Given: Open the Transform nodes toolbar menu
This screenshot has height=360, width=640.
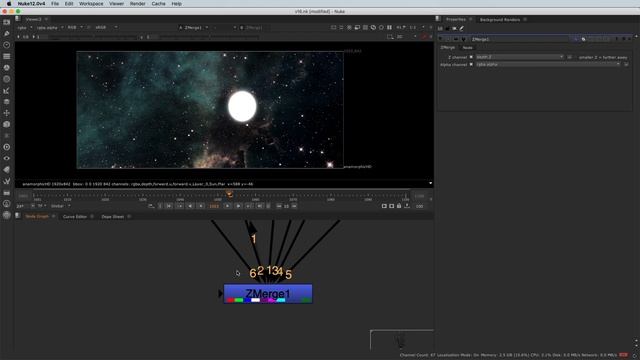Looking at the screenshot, I should click(7, 113).
